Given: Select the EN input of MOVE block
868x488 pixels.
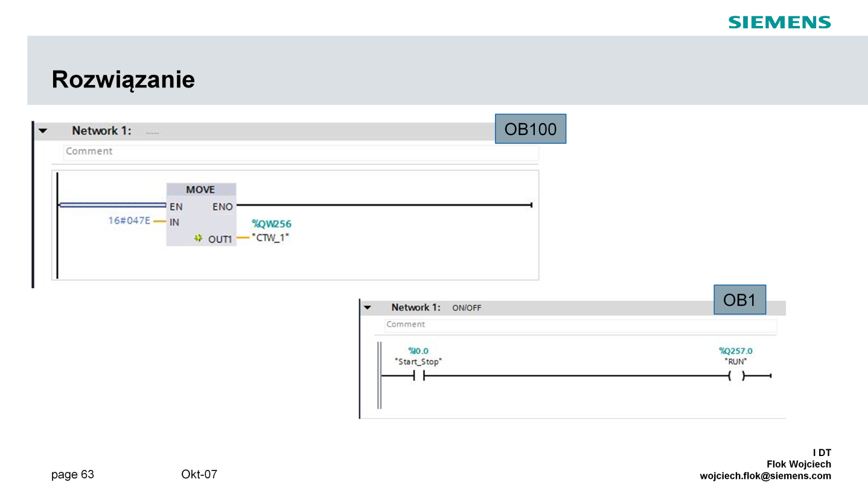Looking at the screenshot, I should point(176,206).
